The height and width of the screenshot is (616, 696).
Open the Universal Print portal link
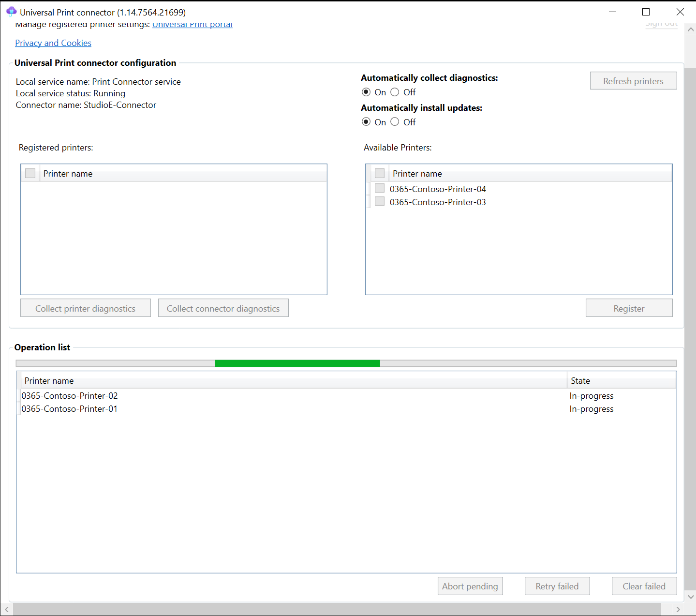coord(193,25)
